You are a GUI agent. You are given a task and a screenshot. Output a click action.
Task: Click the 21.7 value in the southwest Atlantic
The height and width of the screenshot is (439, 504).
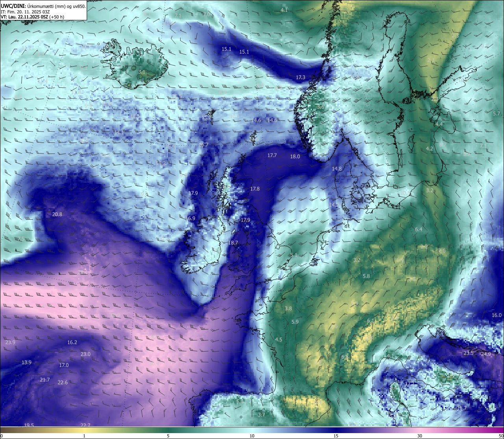click(x=45, y=380)
